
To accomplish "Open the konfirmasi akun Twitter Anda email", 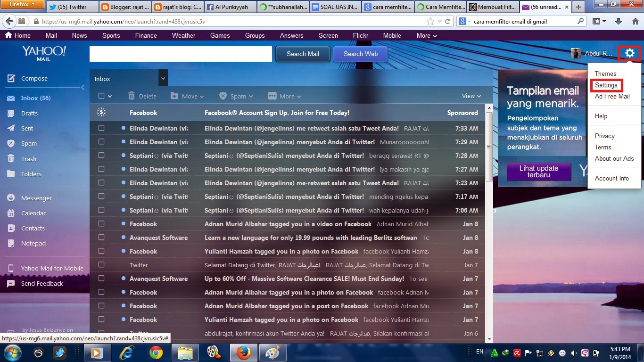I will (x=287, y=333).
